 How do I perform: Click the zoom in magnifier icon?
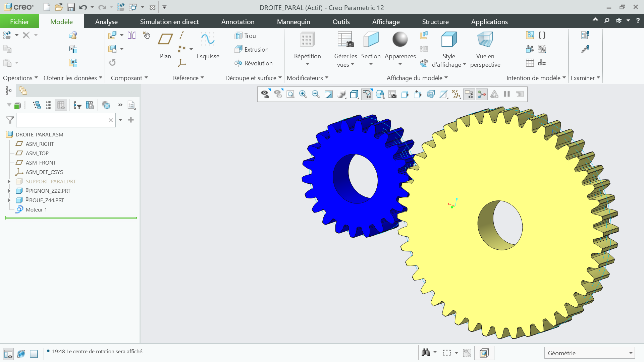[303, 94]
